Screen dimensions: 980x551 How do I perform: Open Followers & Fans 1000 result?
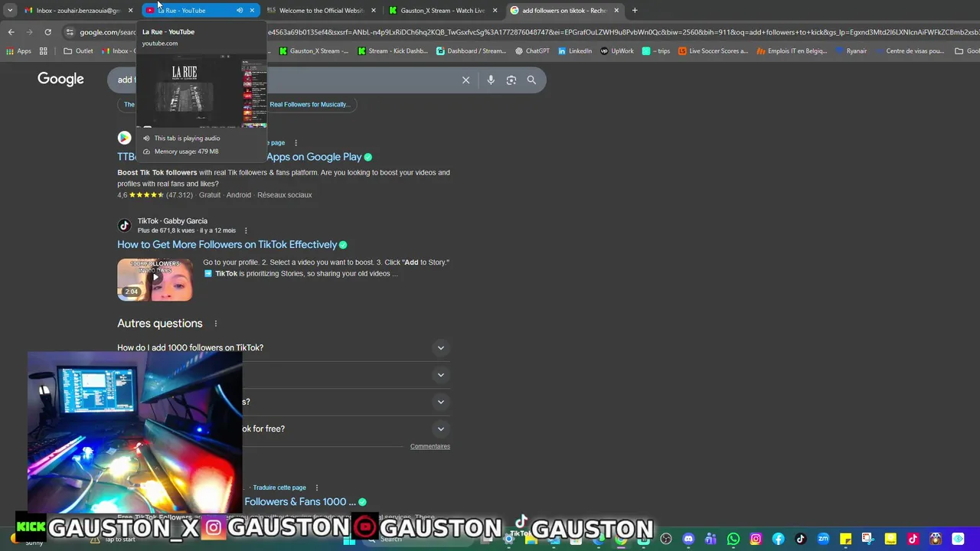(300, 502)
